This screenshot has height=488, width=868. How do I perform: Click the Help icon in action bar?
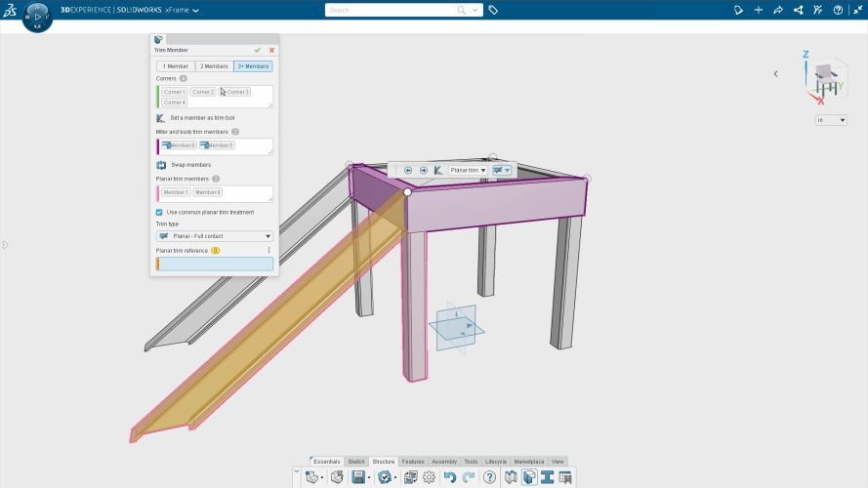point(489,477)
